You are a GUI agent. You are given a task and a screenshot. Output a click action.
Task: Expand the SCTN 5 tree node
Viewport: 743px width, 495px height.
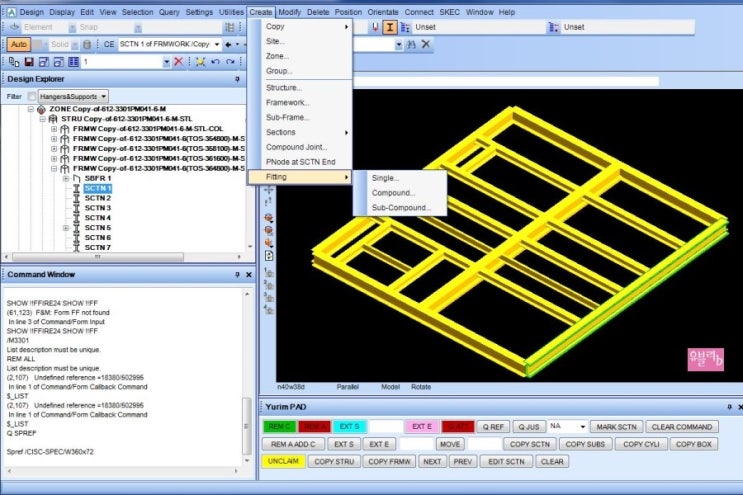coord(66,228)
